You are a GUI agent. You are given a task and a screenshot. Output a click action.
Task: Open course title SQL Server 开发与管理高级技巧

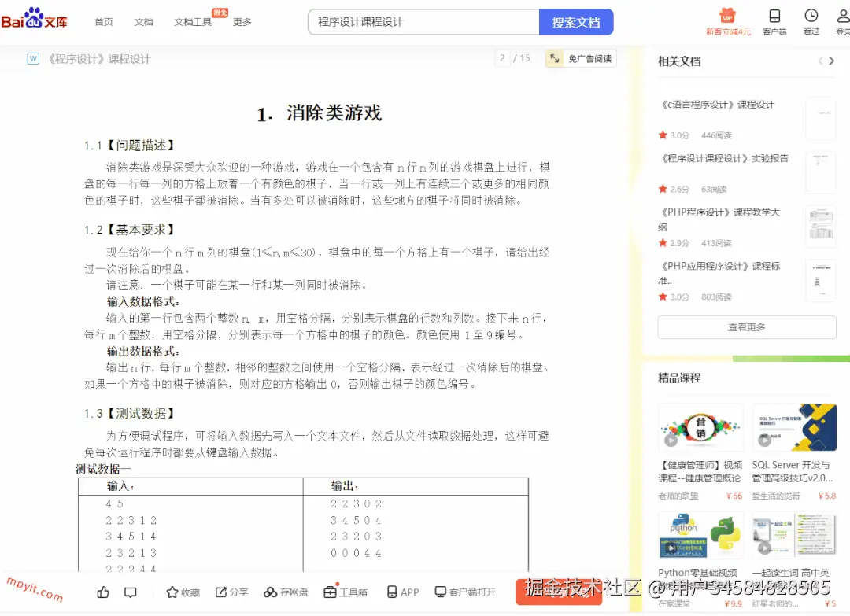pos(793,471)
